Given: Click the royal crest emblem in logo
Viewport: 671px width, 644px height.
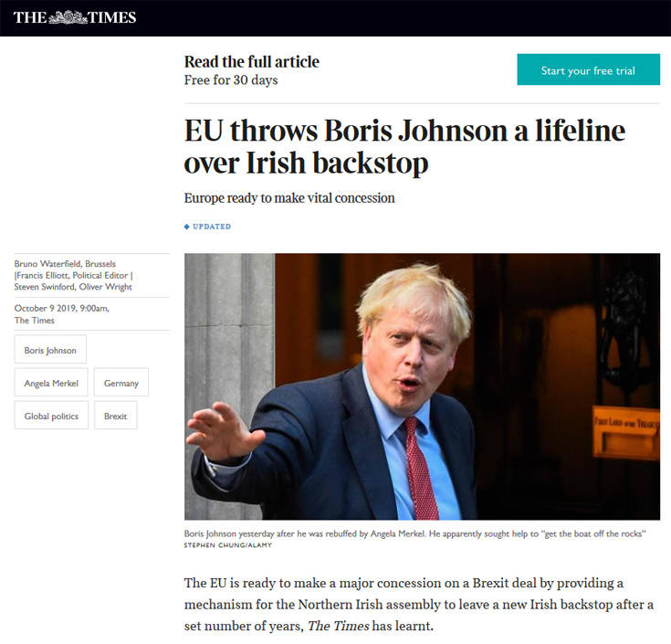Looking at the screenshot, I should [68, 17].
